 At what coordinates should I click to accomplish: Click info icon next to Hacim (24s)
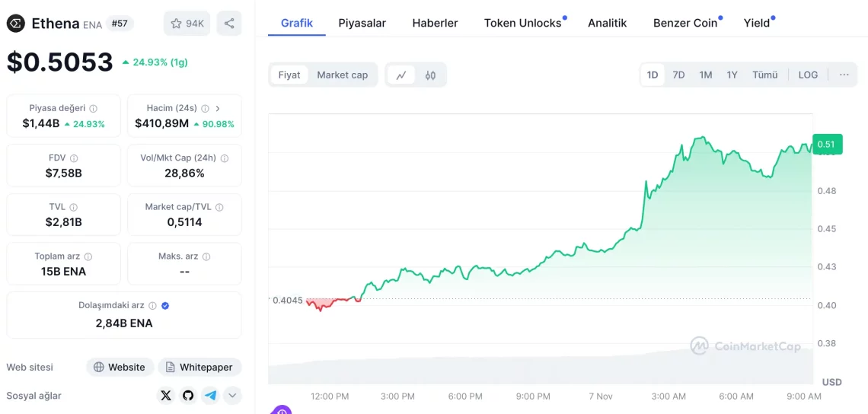coord(206,109)
